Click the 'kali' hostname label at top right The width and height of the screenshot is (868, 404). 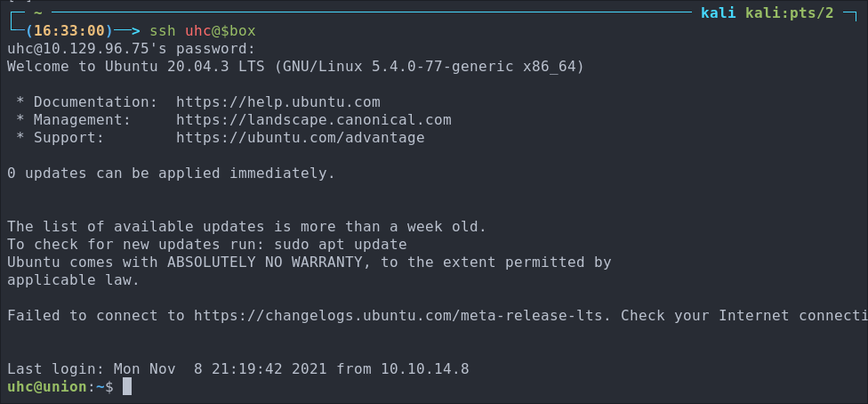(718, 13)
